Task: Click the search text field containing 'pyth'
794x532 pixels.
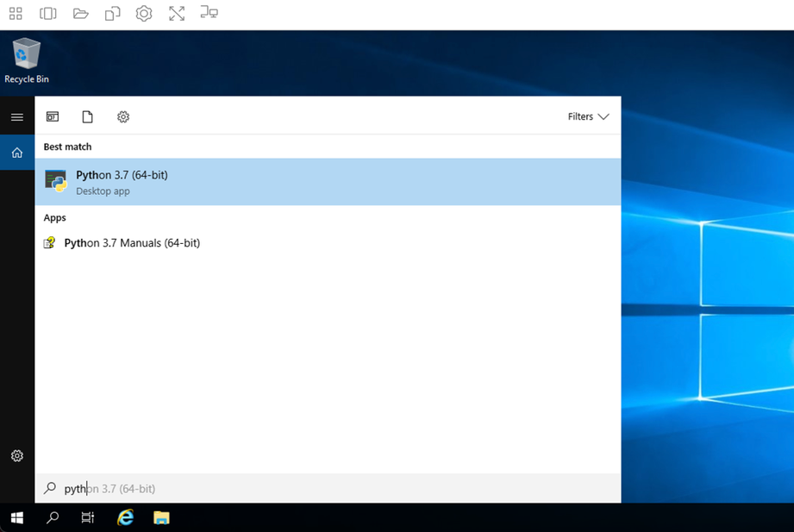Action: click(328, 489)
